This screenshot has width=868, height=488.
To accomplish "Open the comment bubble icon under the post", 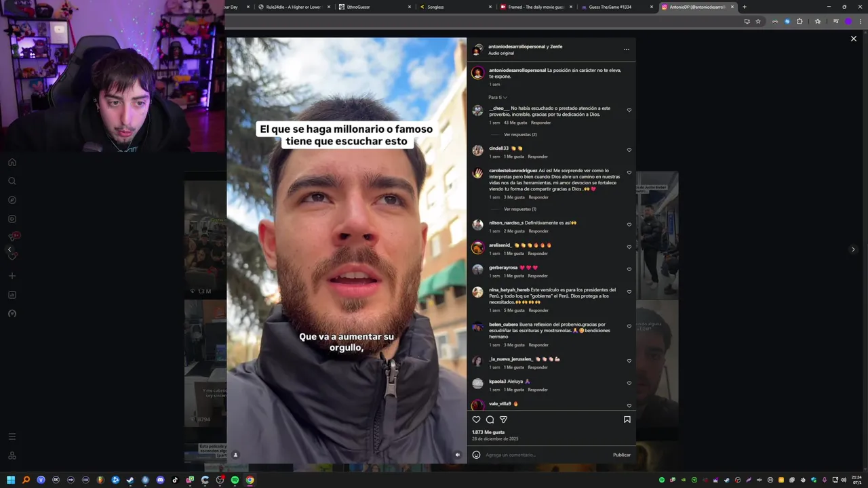I will (x=490, y=420).
